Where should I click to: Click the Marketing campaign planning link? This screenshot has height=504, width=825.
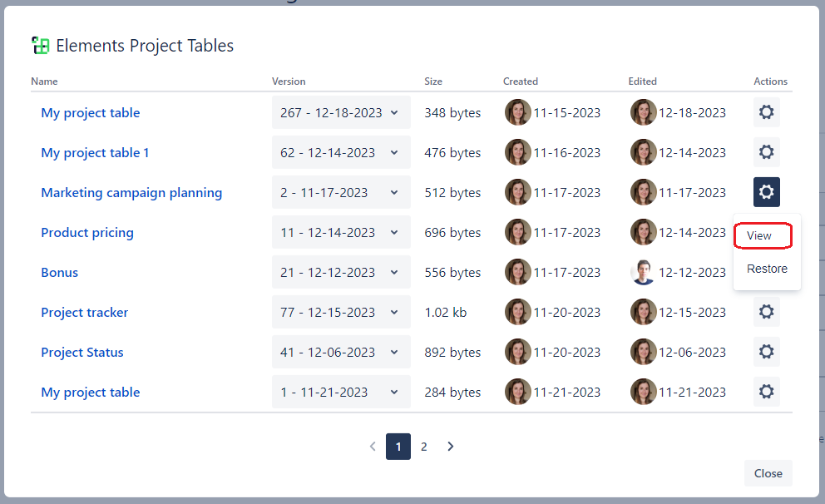click(x=131, y=192)
